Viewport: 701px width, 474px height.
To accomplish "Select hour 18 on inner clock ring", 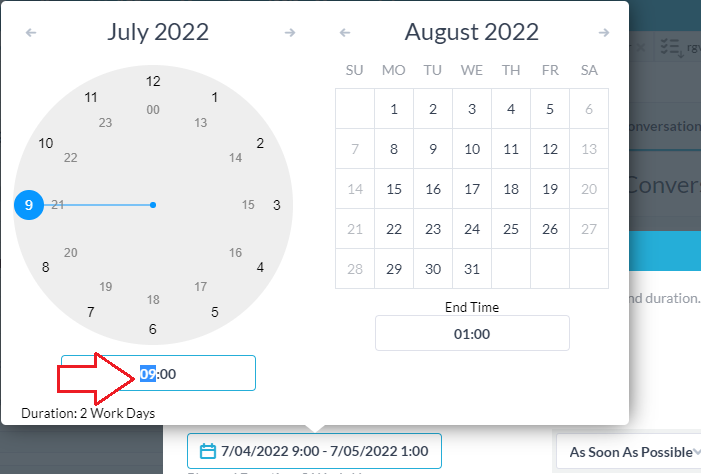I will click(x=153, y=300).
